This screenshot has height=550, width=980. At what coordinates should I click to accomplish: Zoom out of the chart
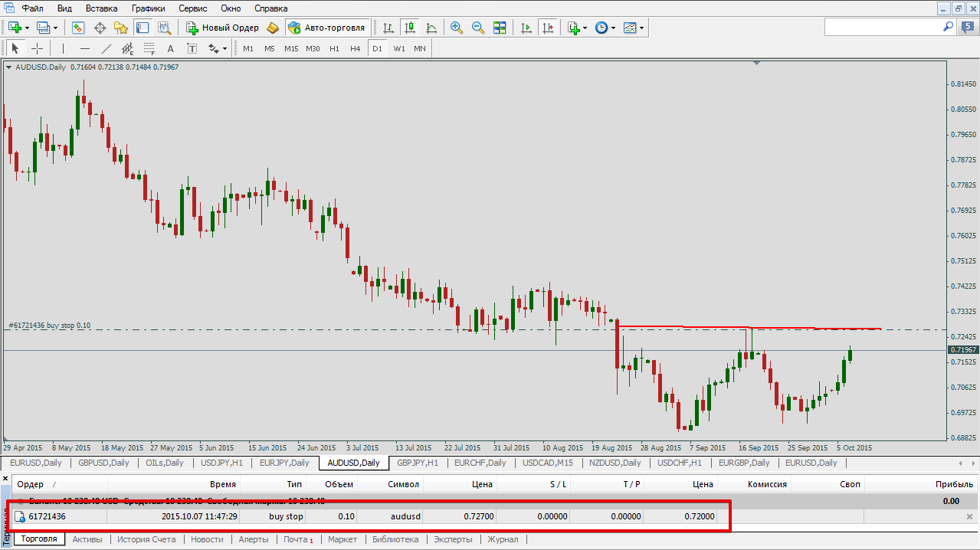pos(478,28)
